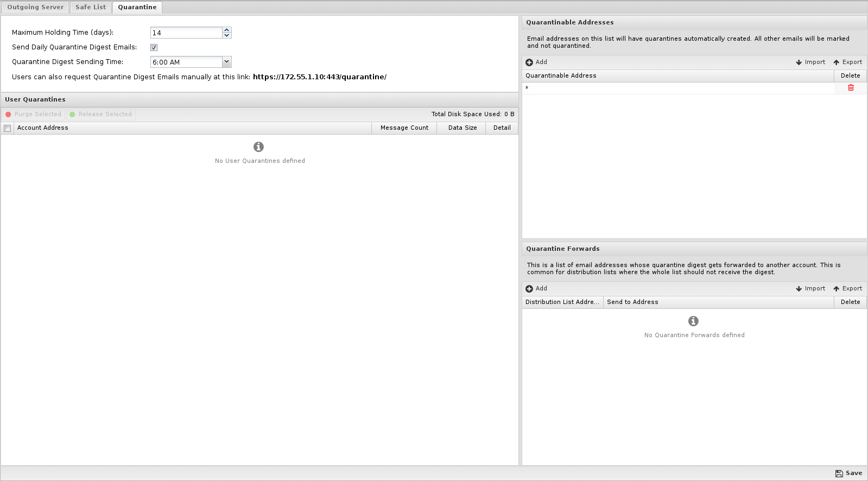Viewport: 868px width, 481px height.
Task: Click the Maximum Holding Time input field
Action: pyautogui.click(x=186, y=33)
